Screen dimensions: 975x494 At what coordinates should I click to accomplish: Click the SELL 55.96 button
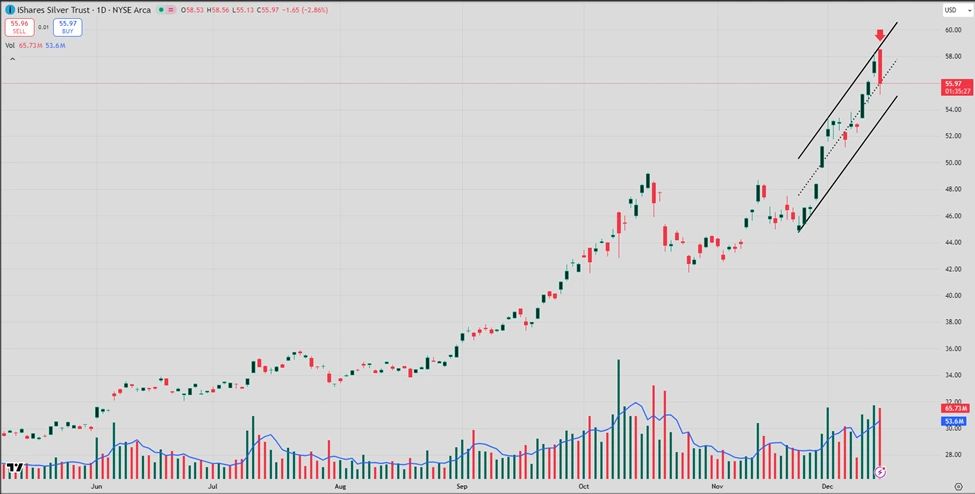click(18, 28)
